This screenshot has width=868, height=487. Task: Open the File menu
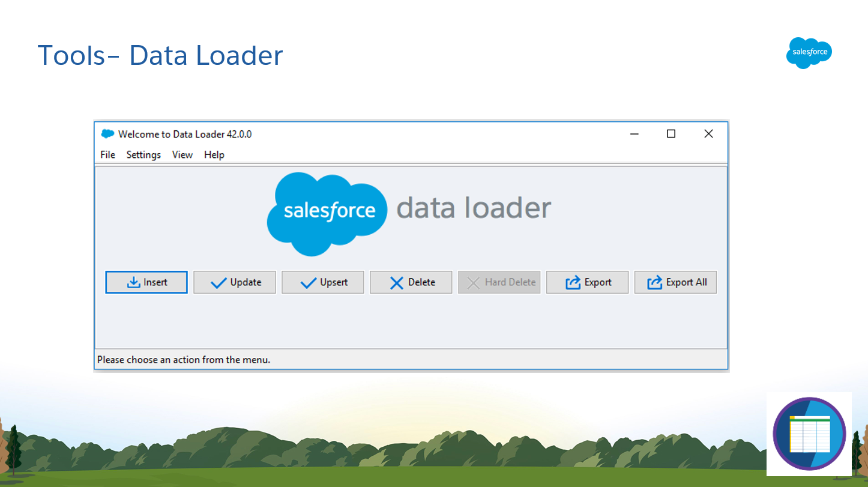[108, 155]
